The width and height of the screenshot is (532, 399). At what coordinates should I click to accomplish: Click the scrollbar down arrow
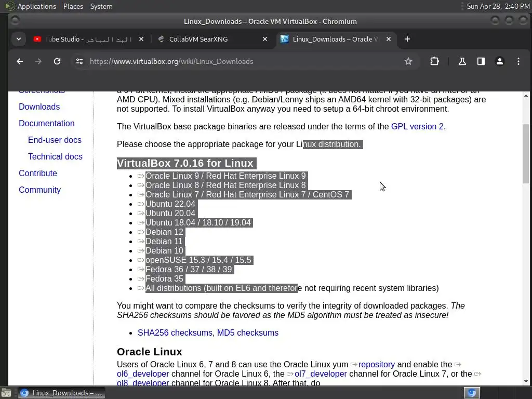(x=526, y=381)
